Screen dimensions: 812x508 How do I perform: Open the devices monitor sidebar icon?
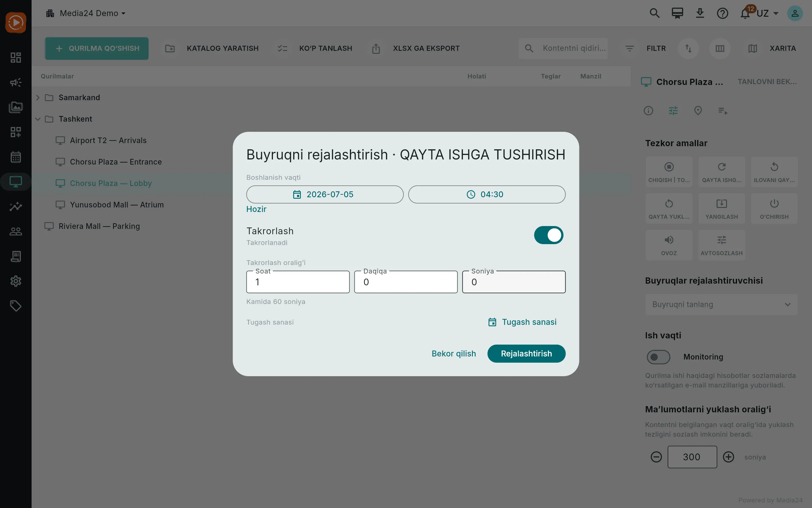tap(16, 182)
